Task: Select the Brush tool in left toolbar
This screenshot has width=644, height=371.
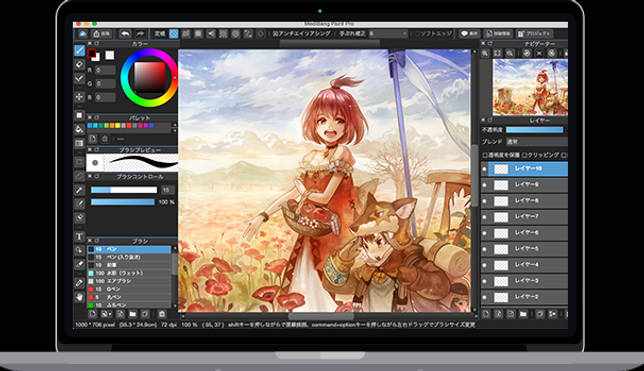Action: [x=80, y=51]
